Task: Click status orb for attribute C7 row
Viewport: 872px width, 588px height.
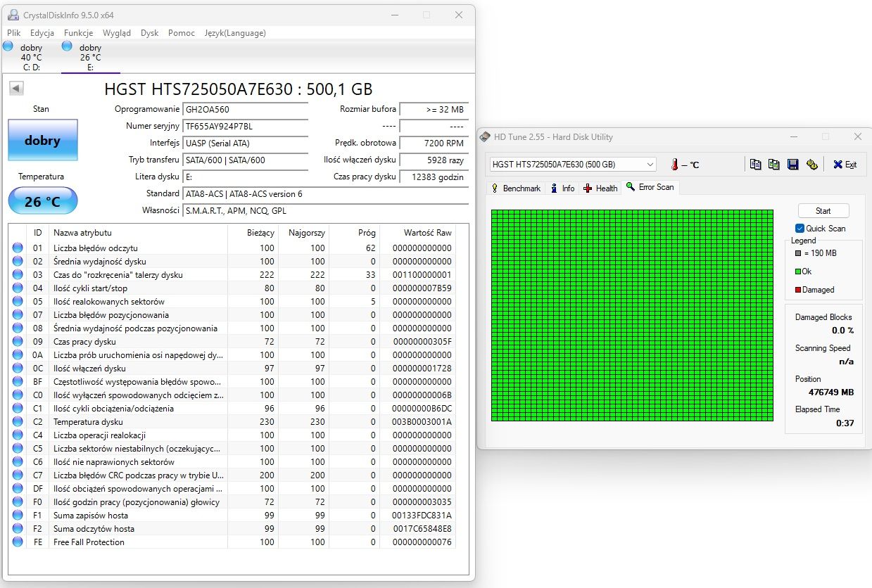Action: click(18, 475)
